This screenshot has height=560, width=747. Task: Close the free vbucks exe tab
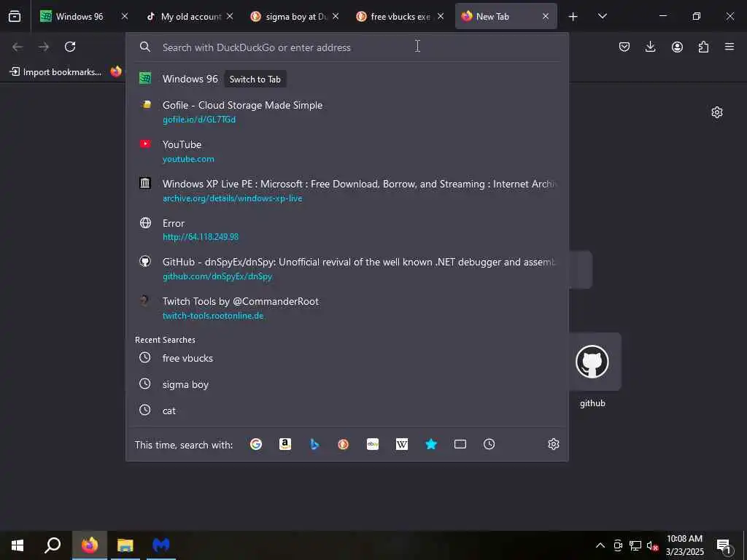click(441, 16)
